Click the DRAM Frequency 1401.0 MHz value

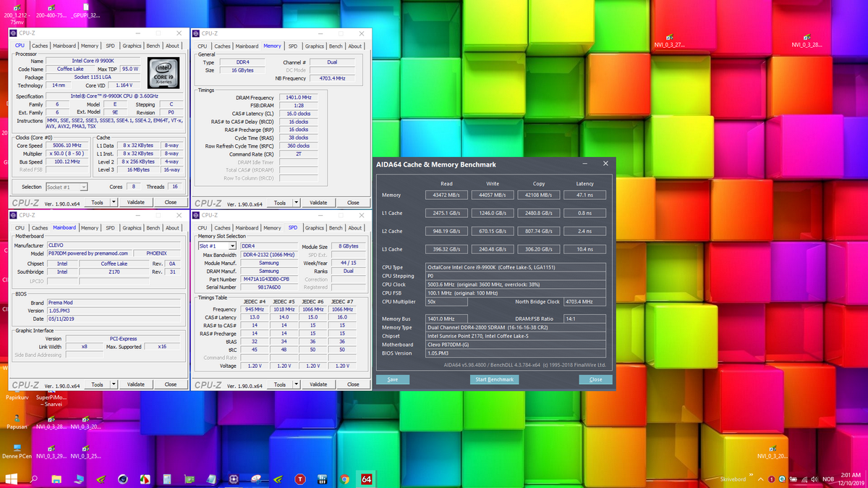tap(298, 97)
